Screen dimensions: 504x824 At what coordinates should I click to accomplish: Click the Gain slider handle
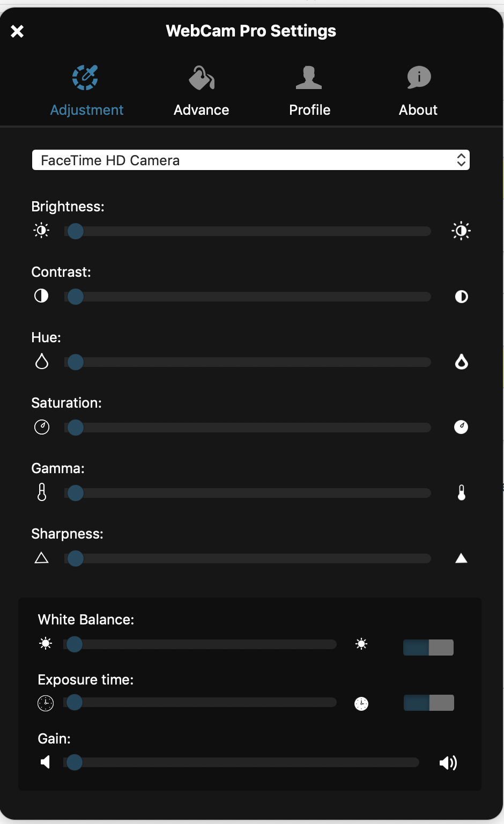point(75,762)
